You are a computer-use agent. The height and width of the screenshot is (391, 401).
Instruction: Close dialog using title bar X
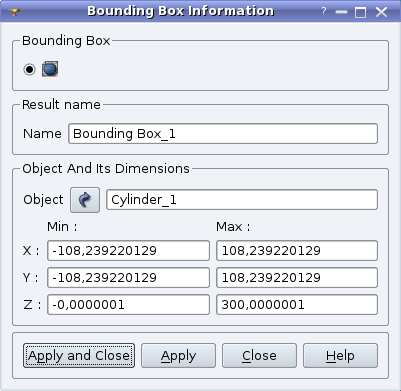point(381,12)
